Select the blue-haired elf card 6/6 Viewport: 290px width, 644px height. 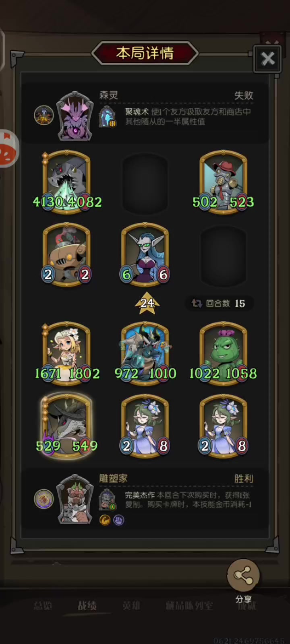[x=145, y=255]
